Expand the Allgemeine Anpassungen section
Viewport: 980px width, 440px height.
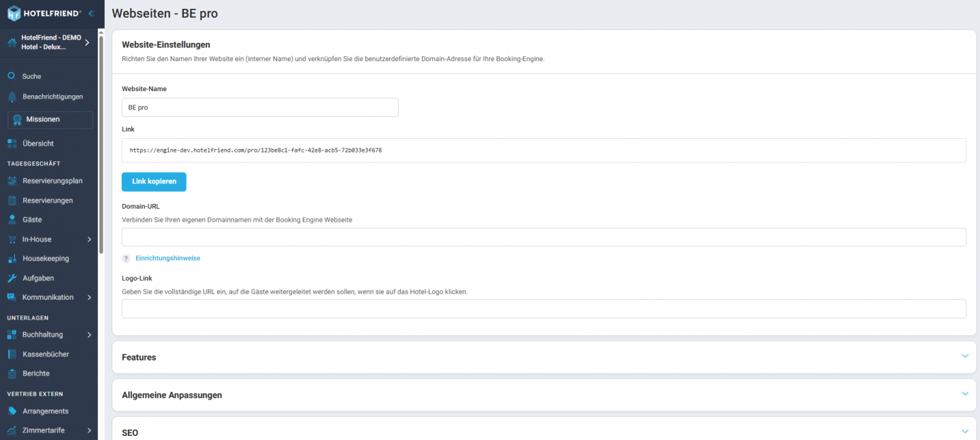(964, 394)
